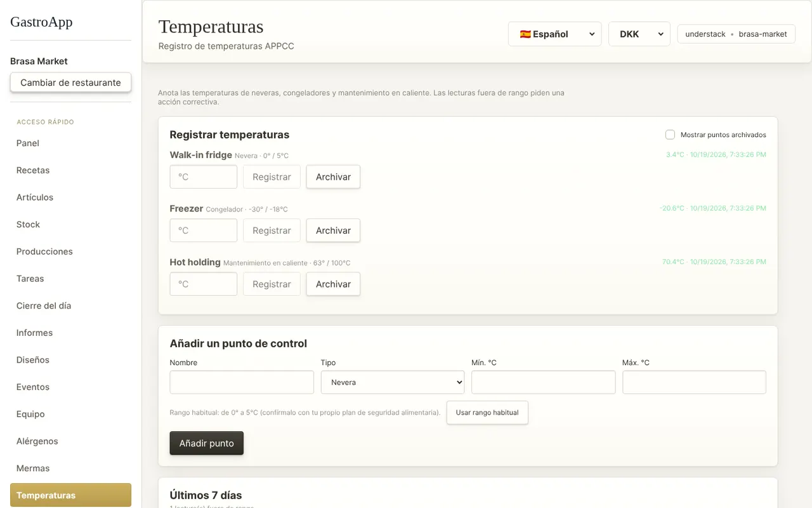Click the Máx. °C input field
This screenshot has height=508, width=812.
694,382
